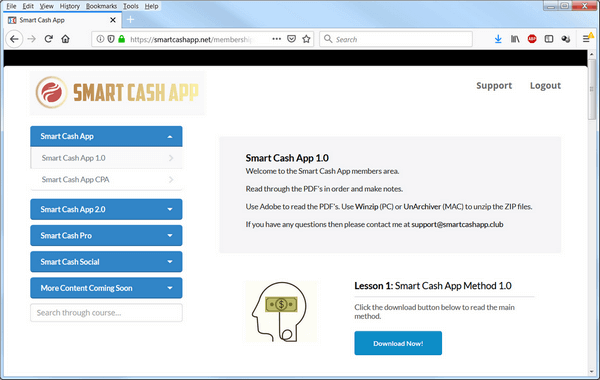This screenshot has height=380, width=600.
Task: Open the Help menu
Action: (151, 6)
